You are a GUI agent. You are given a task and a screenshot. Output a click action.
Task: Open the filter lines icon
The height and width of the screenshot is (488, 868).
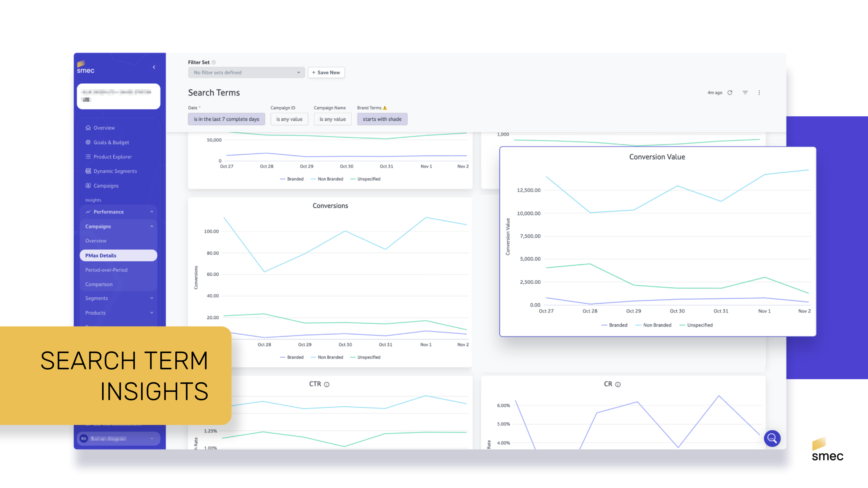click(745, 92)
